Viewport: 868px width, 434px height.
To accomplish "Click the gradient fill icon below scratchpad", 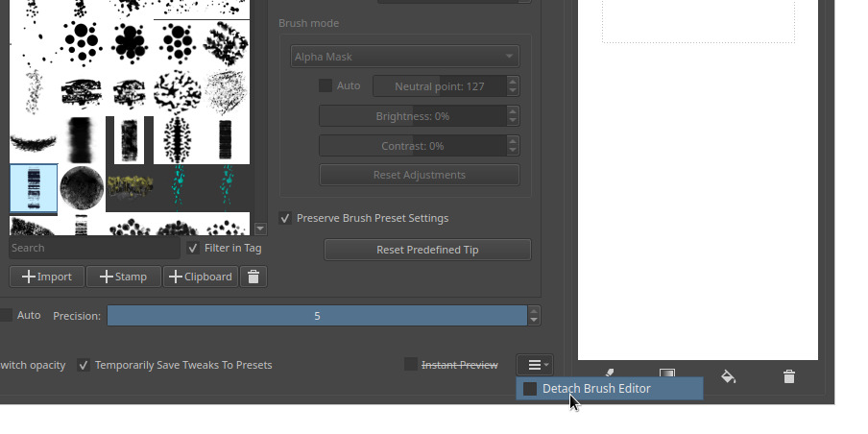I will [666, 374].
